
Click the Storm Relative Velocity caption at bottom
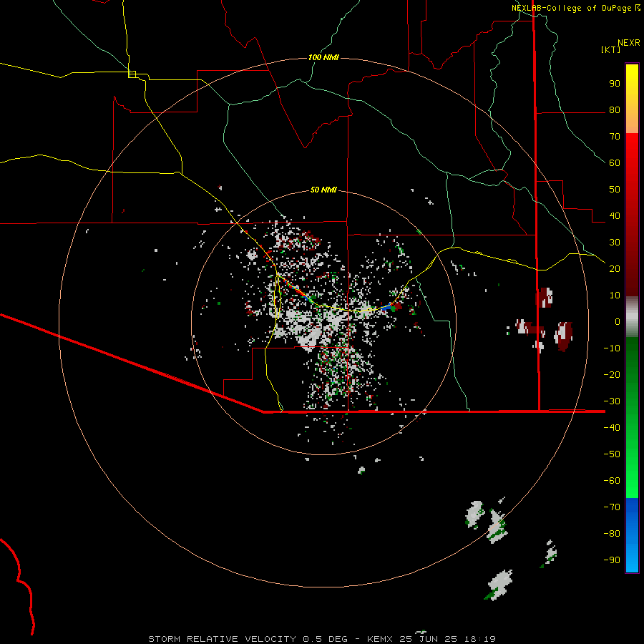click(x=321, y=639)
